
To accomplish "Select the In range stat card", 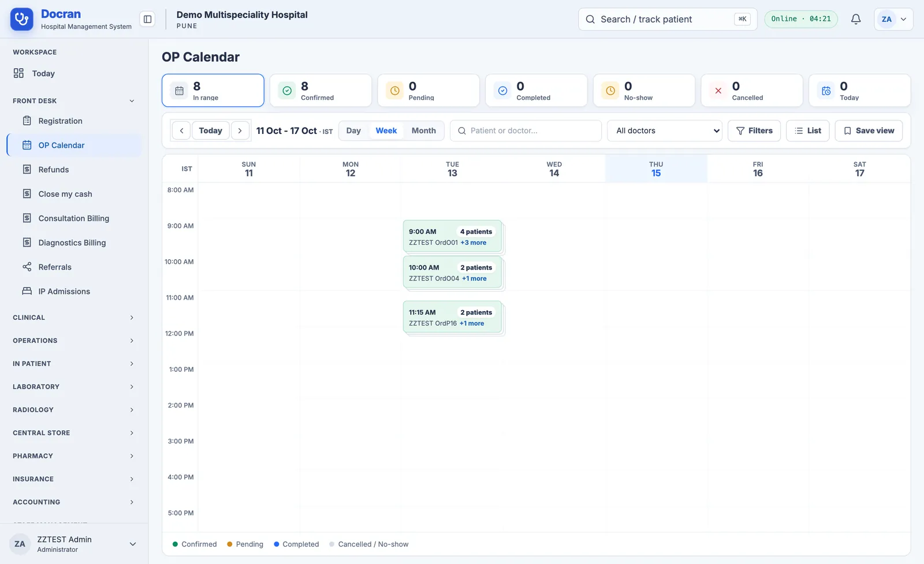I will click(x=213, y=91).
